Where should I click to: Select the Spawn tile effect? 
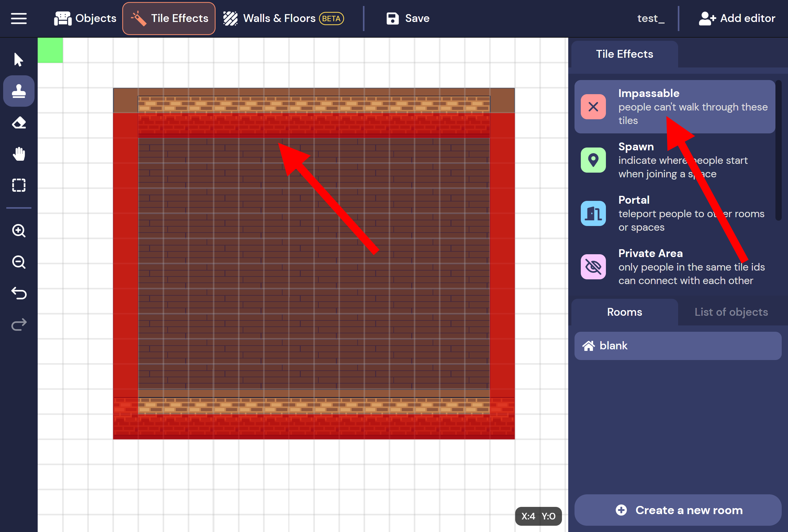(x=674, y=160)
